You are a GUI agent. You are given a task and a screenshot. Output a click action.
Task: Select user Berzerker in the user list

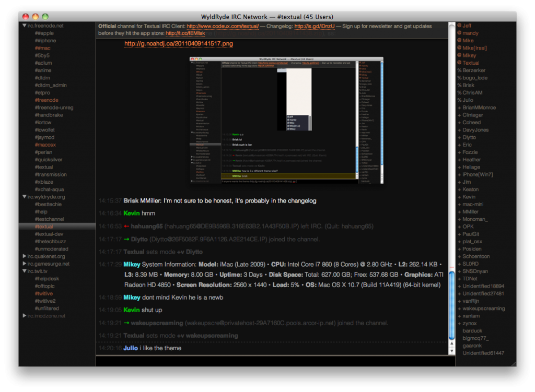click(474, 70)
